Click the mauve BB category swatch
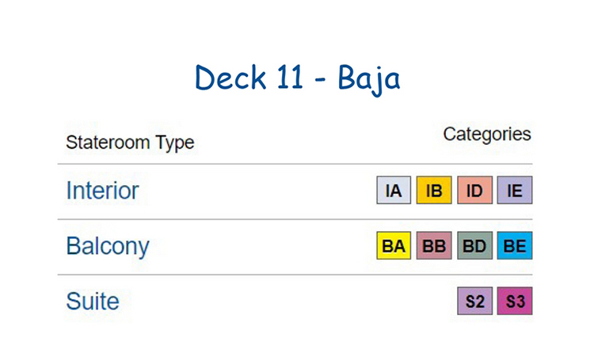Screen dimensions: 594x364 point(434,245)
